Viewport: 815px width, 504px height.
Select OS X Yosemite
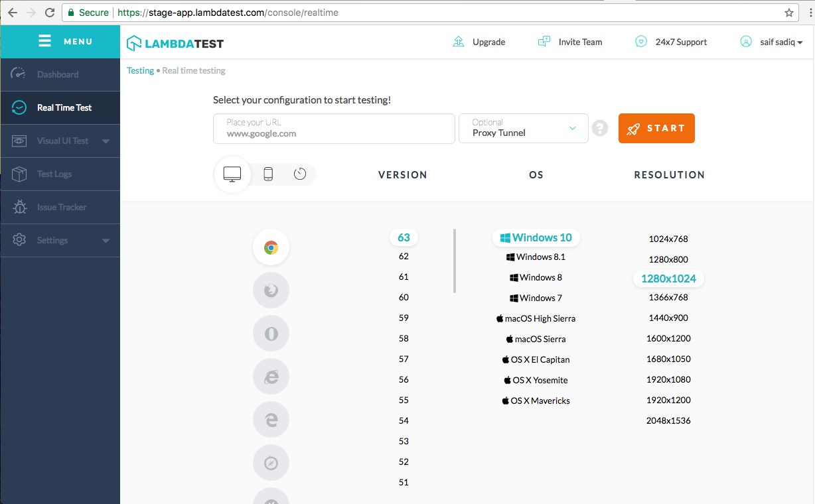(536, 381)
